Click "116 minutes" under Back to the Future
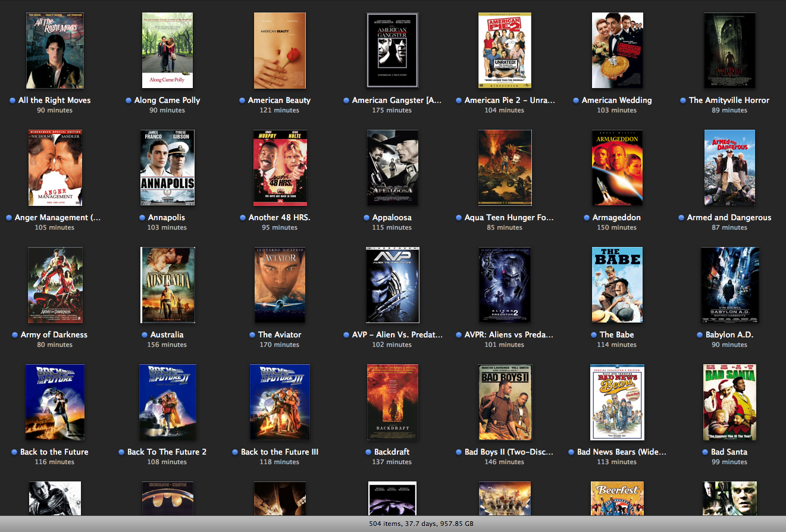 coord(55,462)
